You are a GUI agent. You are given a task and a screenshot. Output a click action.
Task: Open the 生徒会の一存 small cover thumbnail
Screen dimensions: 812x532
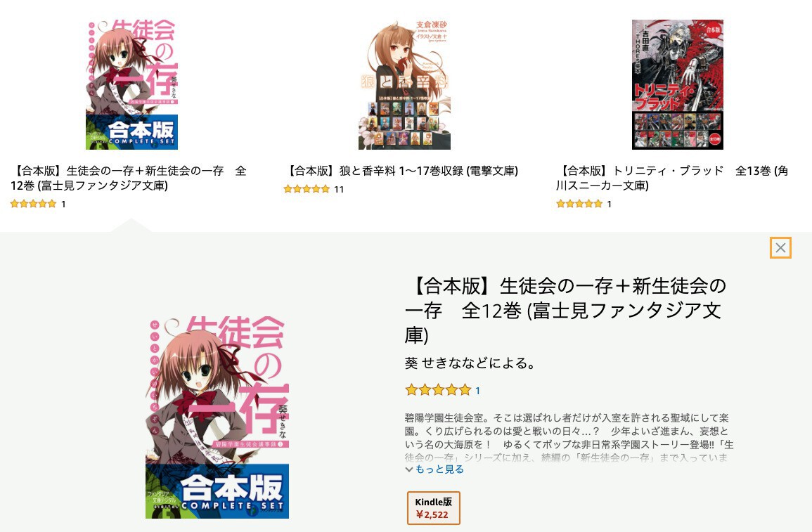131,84
